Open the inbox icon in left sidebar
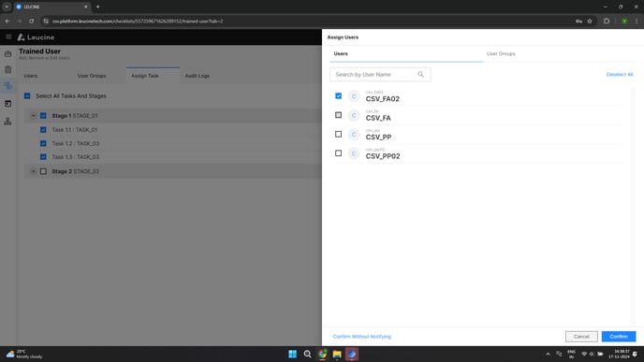 (7, 53)
